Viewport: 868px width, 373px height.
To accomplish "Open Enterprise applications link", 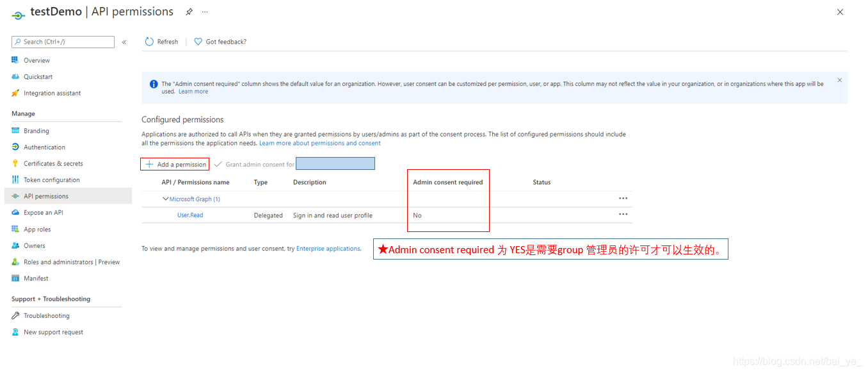I will tap(328, 249).
